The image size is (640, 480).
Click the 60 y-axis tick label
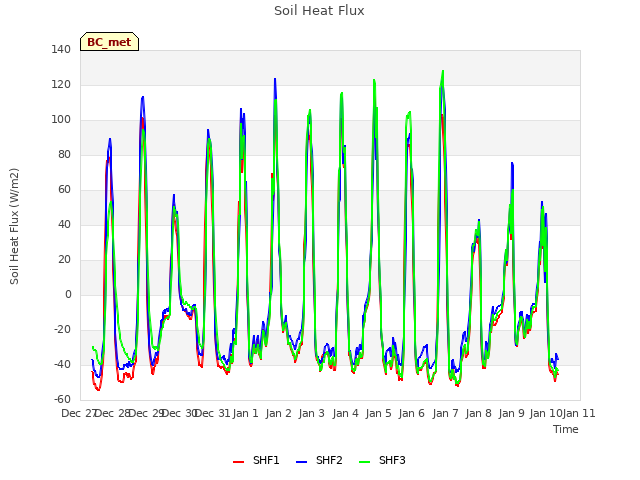point(64,189)
